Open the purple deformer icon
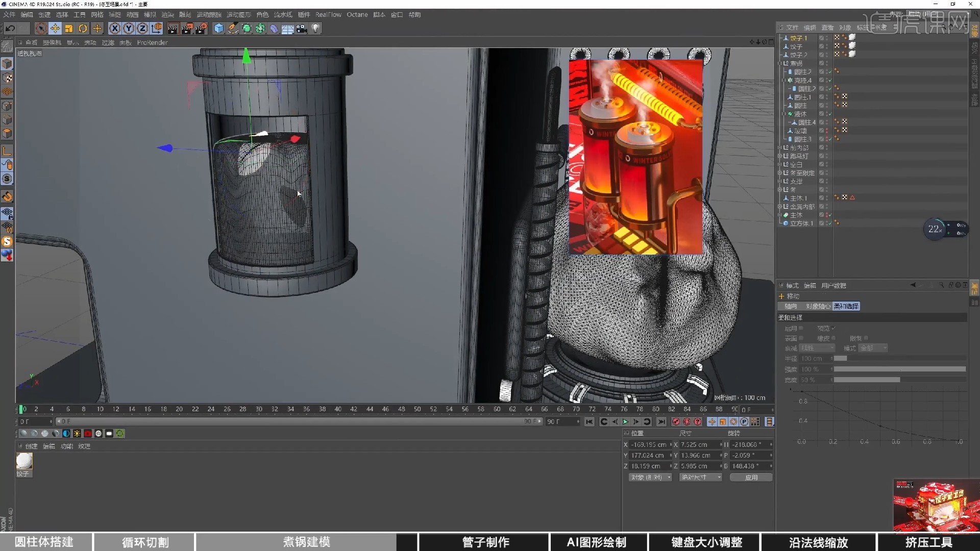This screenshot has width=980, height=551. coord(274,29)
